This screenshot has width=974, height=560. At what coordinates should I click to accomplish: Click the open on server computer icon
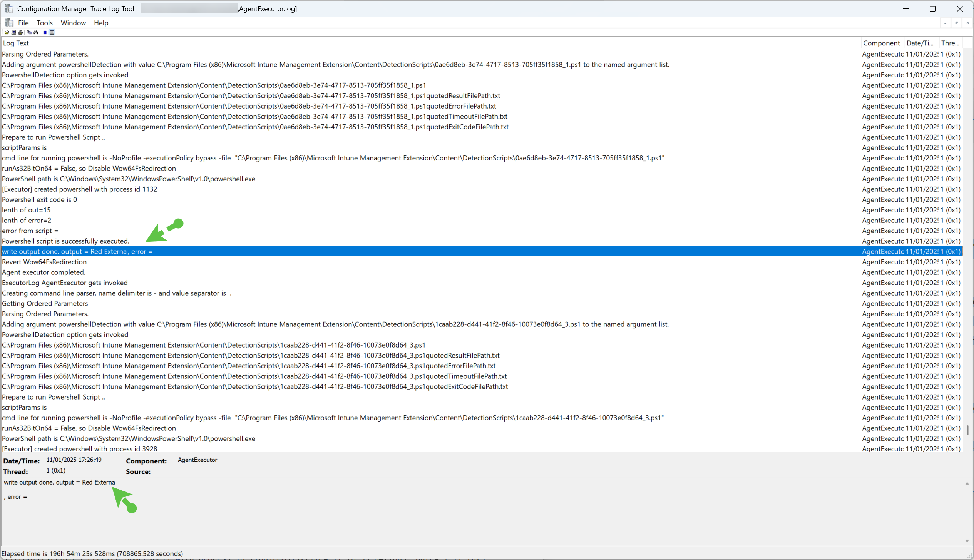click(14, 33)
